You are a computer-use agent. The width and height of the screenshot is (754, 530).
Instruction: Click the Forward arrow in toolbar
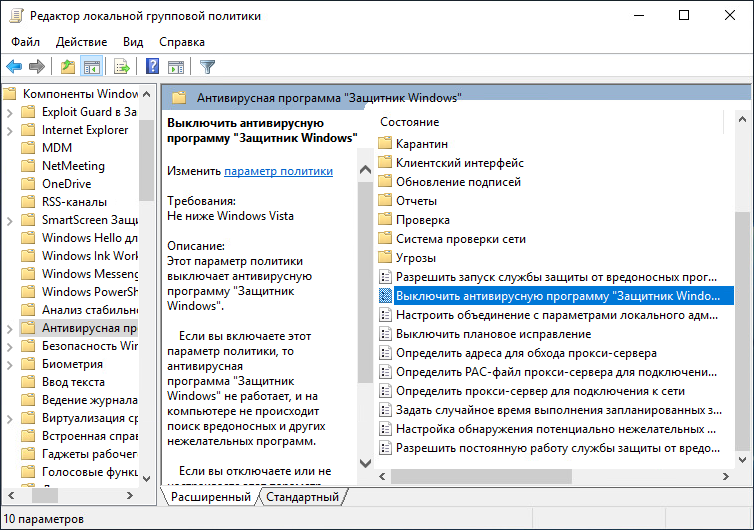coord(37,67)
